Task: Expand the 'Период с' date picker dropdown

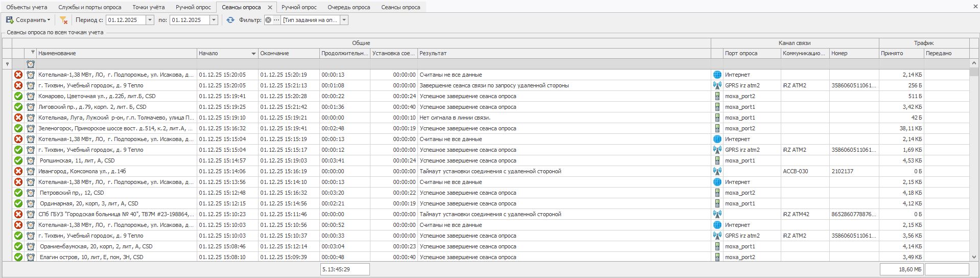Action: point(150,20)
